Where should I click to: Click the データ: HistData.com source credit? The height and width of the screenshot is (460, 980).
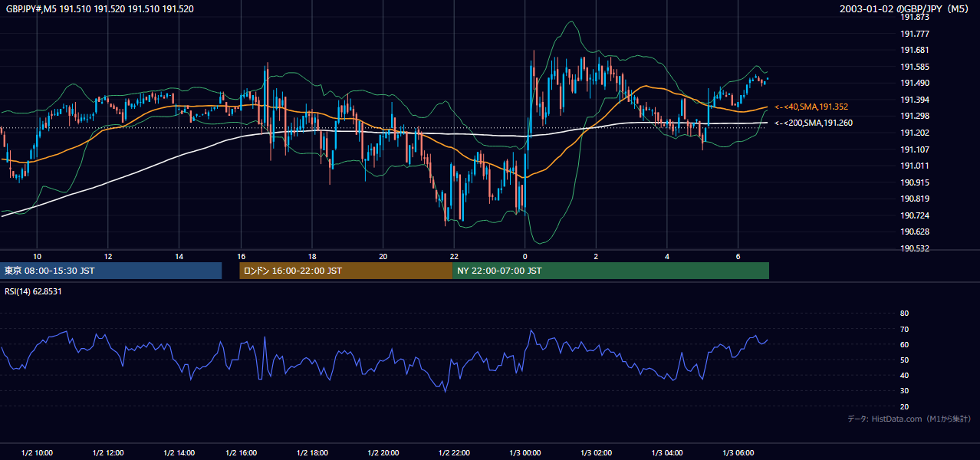909,419
